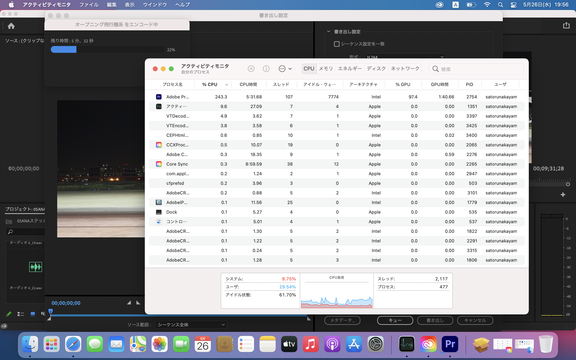Click the Premiere share/export icon at top right
This screenshot has width=576, height=360.
tap(566, 25)
